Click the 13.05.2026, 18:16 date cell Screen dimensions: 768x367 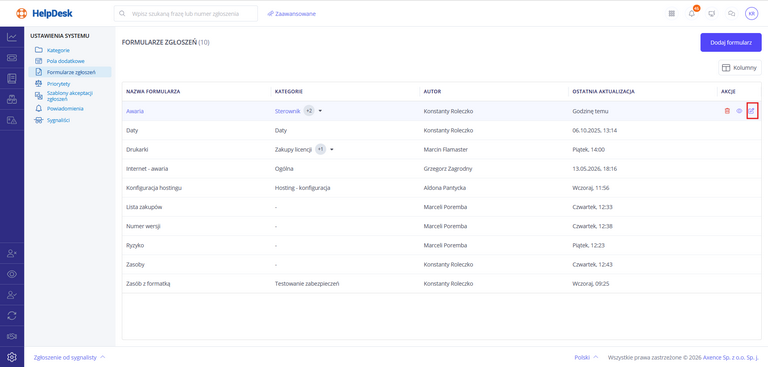click(x=594, y=169)
